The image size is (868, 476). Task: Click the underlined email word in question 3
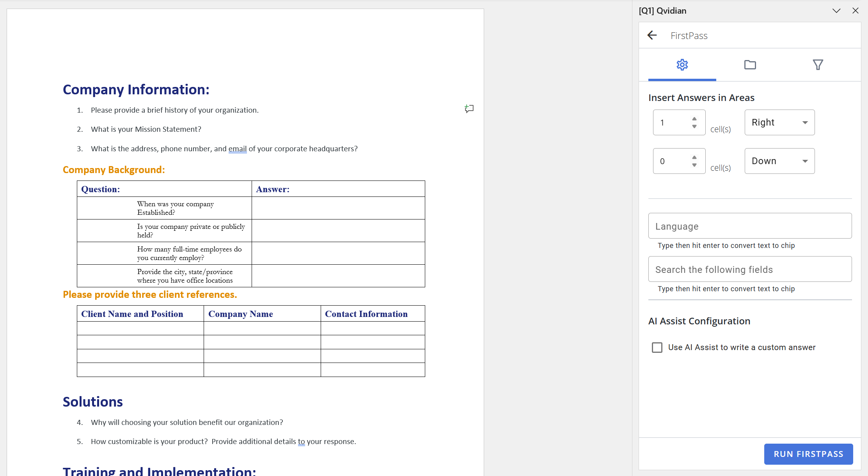[237, 149]
